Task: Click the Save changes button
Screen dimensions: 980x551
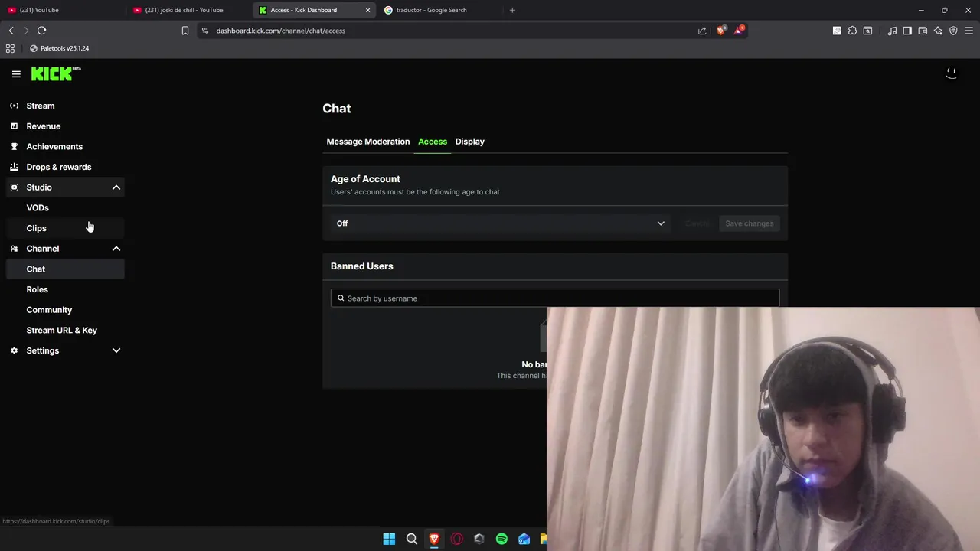Action: (750, 223)
